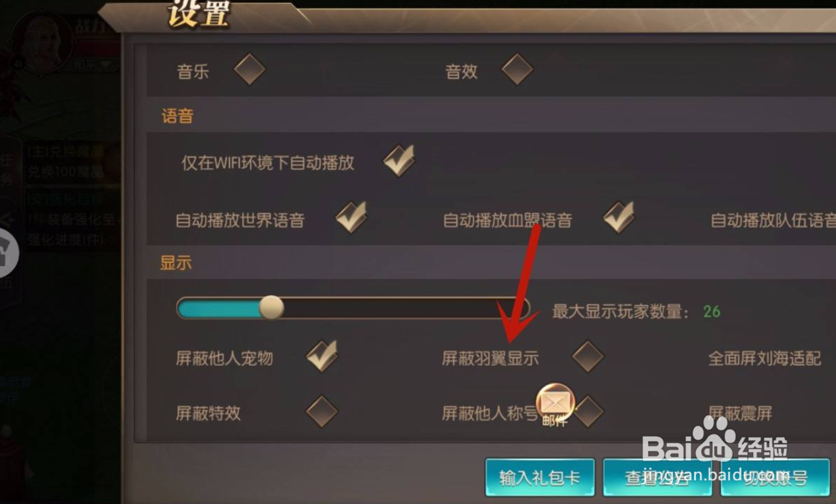Select the 全面屏刘海适配 option label
The height and width of the screenshot is (504, 836).
pyautogui.click(x=764, y=358)
